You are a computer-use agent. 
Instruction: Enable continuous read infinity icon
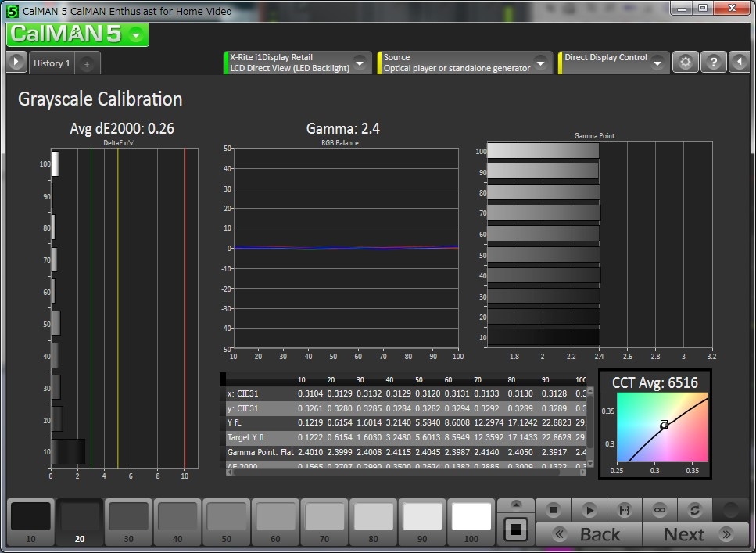[660, 510]
